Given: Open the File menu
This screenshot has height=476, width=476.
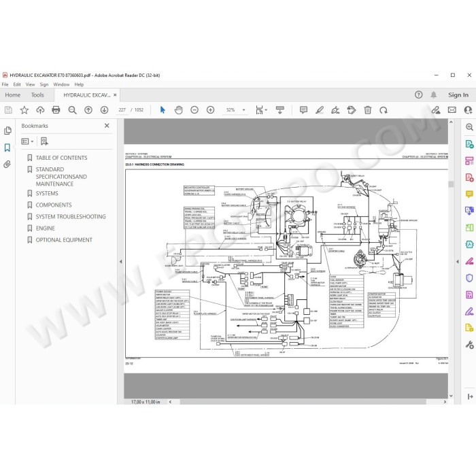Looking at the screenshot, I should point(5,84).
